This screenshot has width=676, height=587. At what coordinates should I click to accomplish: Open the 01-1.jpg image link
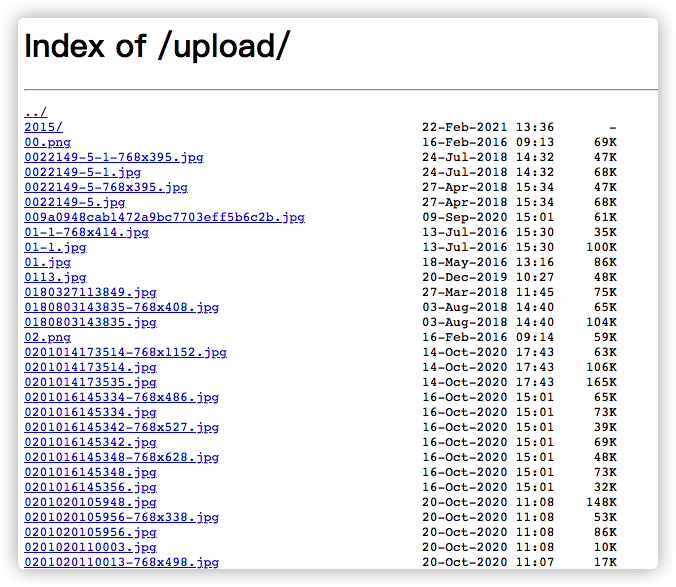pyautogui.click(x=55, y=247)
